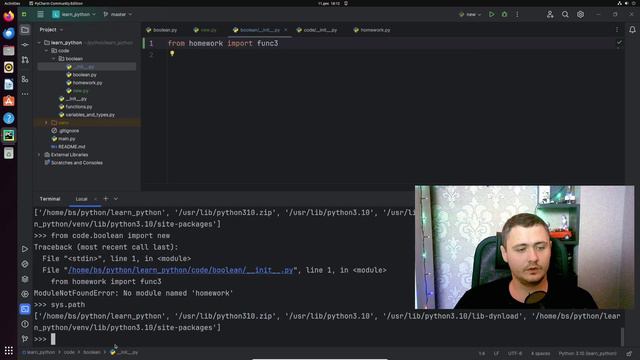Open the Python Packages tool window

(25, 279)
